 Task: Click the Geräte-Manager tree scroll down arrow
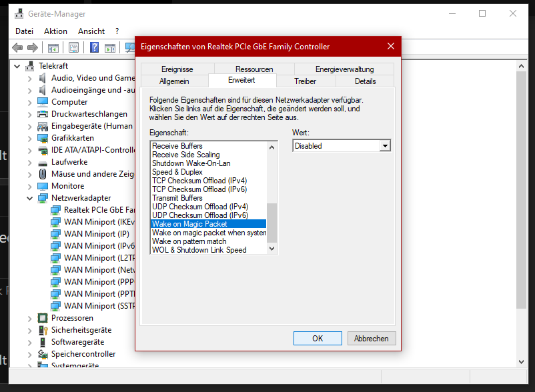(521, 362)
